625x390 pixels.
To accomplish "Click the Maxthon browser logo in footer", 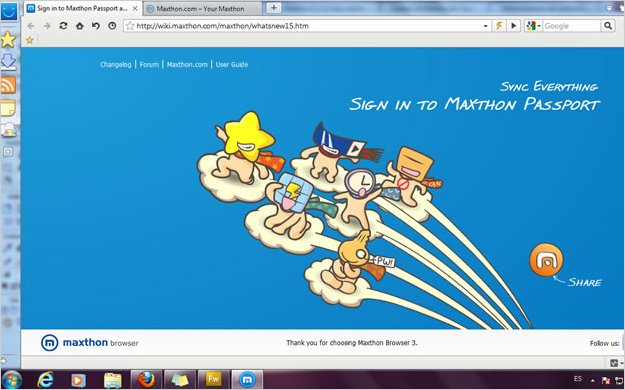I will pos(89,343).
